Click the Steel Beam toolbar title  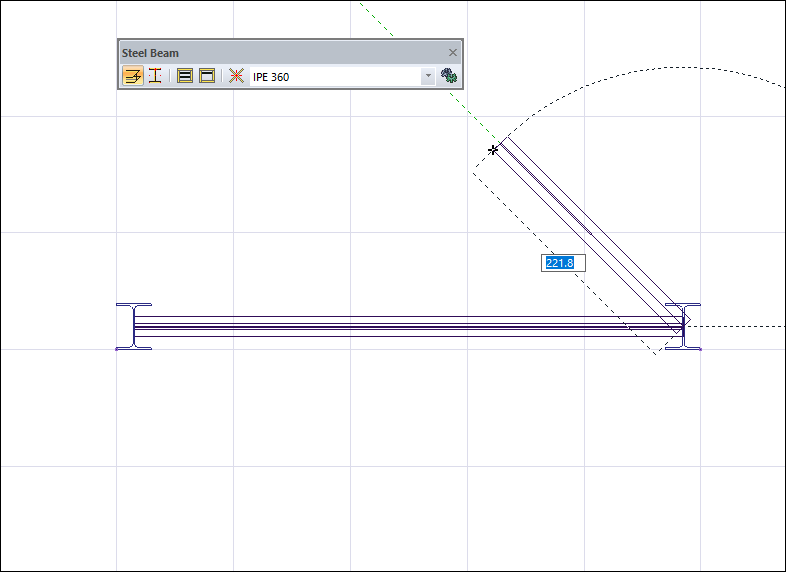pos(151,53)
